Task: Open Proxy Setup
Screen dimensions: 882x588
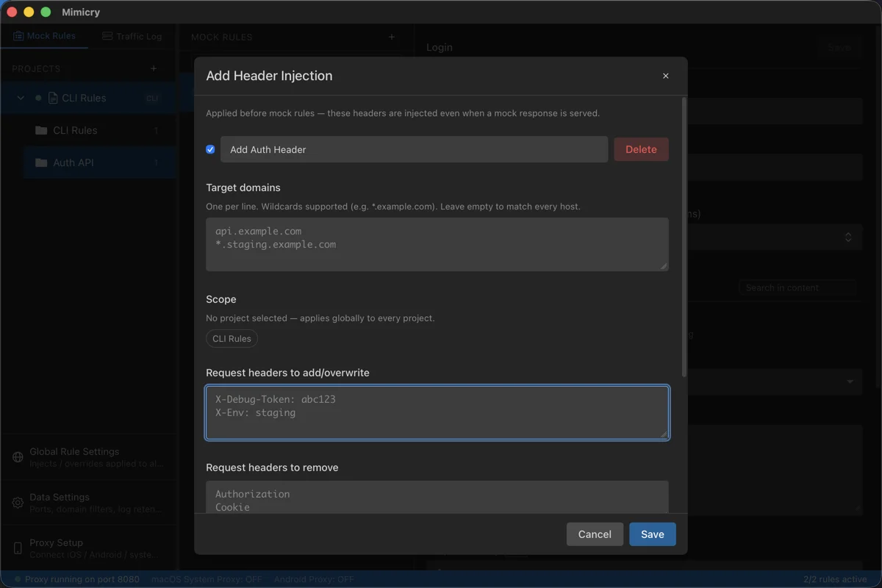Action: pyautogui.click(x=88, y=548)
